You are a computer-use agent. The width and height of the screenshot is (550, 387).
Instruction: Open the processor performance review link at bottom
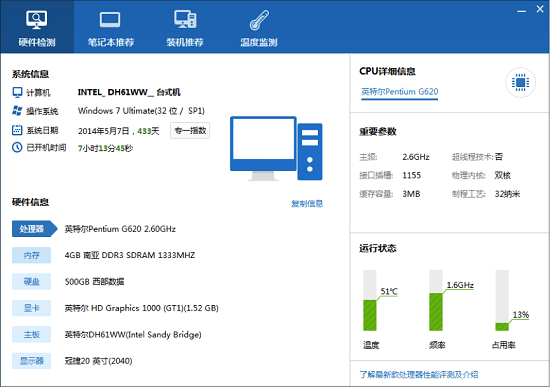coord(419,374)
